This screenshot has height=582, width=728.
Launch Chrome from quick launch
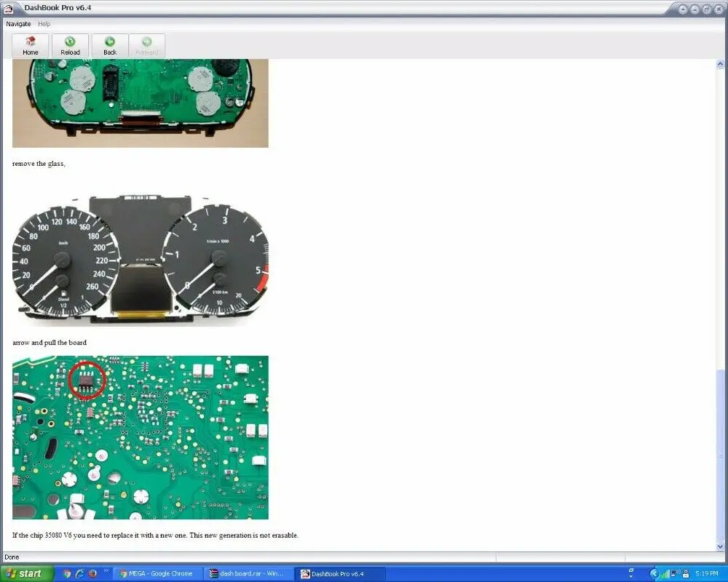pos(67,574)
